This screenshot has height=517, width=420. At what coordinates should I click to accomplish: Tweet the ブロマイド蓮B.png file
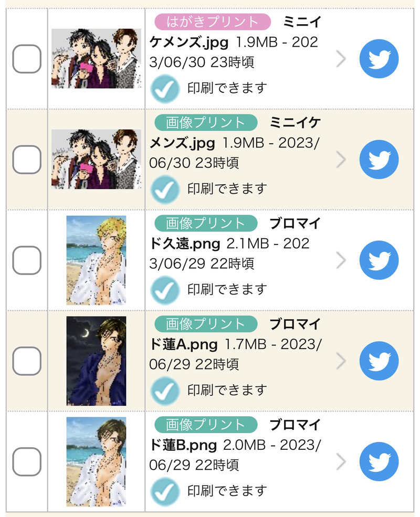pos(379,462)
